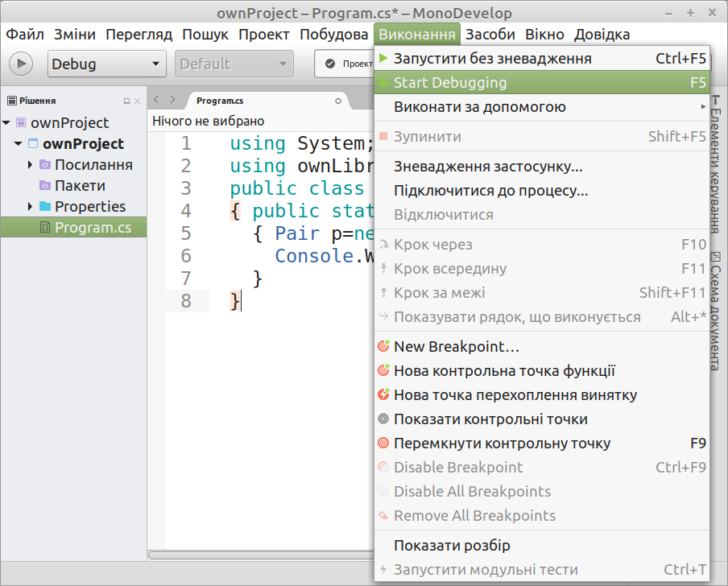The image size is (728, 586).
Task: Click project icon beside bold ownProject
Action: [x=33, y=143]
